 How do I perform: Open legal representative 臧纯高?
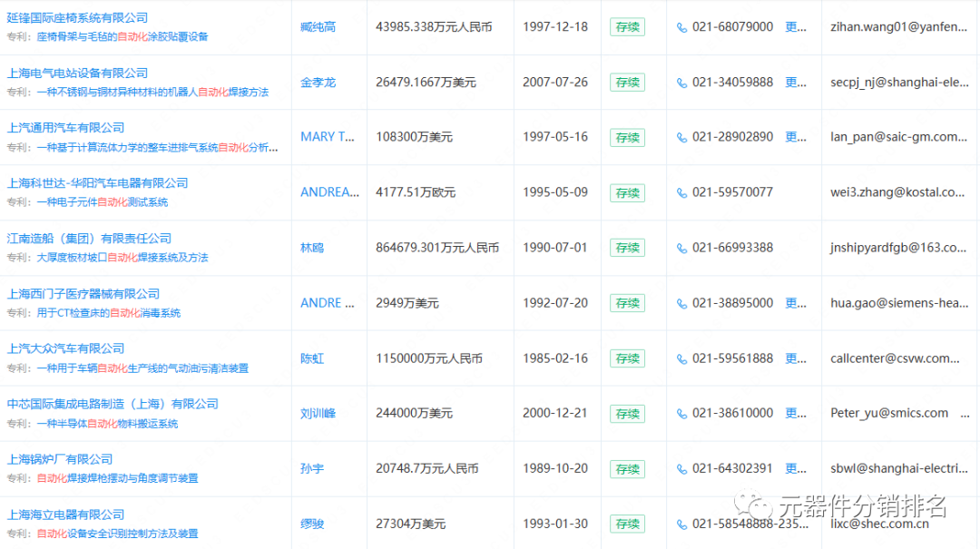(x=318, y=27)
